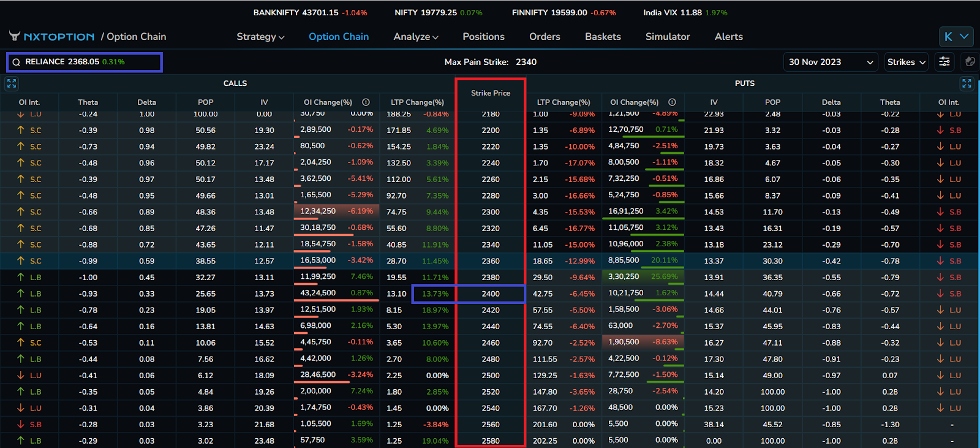Click puts OI value 1,90,500
The height and width of the screenshot is (448, 980).
(624, 342)
